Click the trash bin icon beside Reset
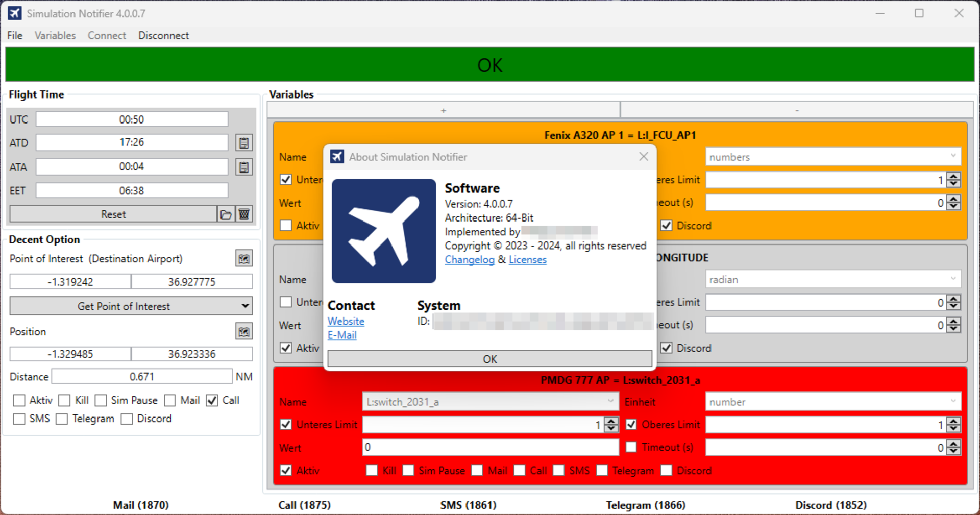Image resolution: width=980 pixels, height=515 pixels. point(244,214)
